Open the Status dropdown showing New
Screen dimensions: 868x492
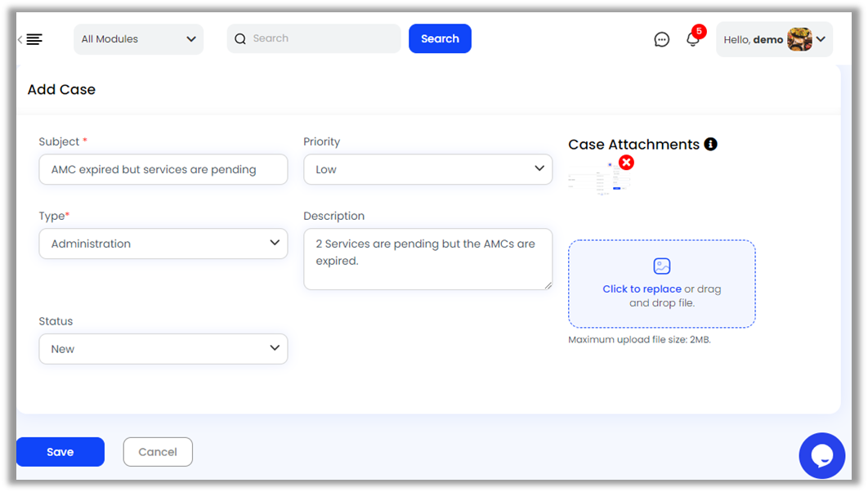[x=163, y=349]
